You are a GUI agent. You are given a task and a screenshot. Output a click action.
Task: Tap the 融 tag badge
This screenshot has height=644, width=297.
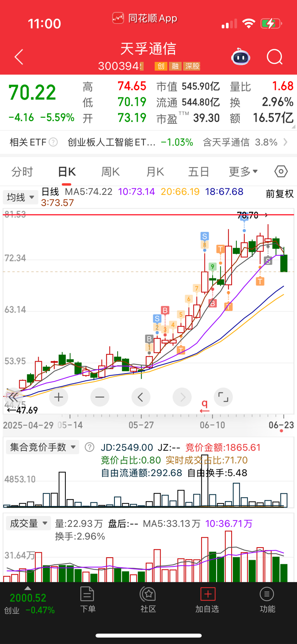pos(175,66)
